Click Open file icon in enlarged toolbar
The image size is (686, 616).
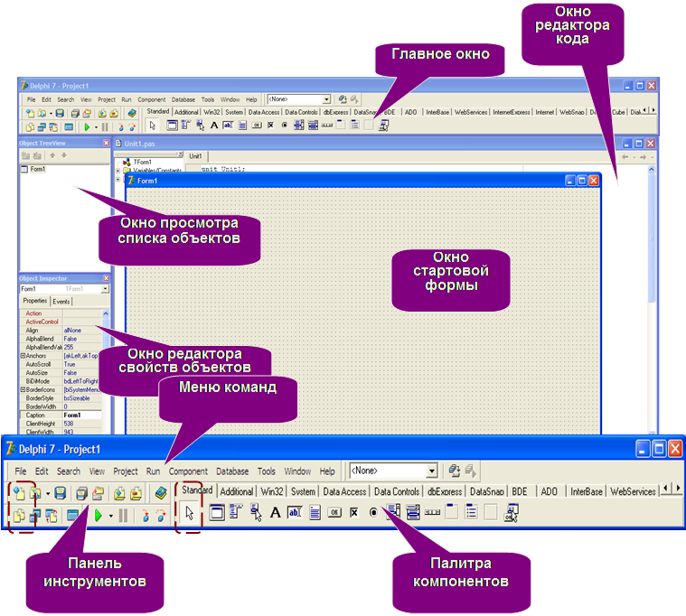[x=35, y=493]
